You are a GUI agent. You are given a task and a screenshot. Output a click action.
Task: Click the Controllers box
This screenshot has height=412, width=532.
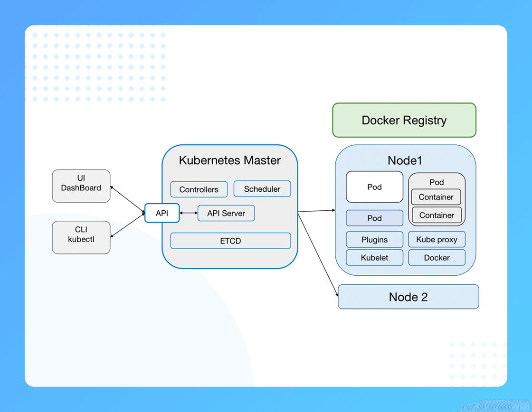click(x=199, y=189)
